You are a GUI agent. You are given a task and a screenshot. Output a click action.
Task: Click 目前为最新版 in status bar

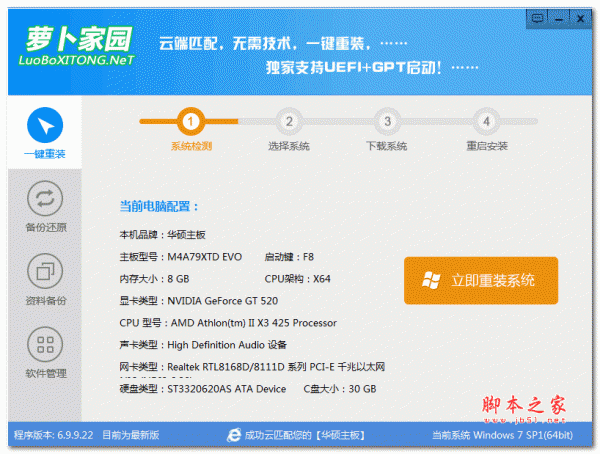(x=131, y=435)
